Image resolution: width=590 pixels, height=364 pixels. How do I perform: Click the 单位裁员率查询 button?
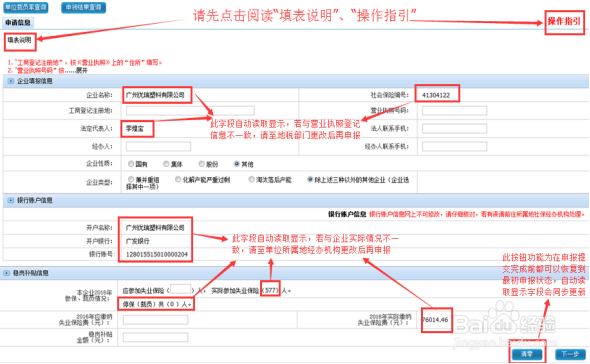26,7
